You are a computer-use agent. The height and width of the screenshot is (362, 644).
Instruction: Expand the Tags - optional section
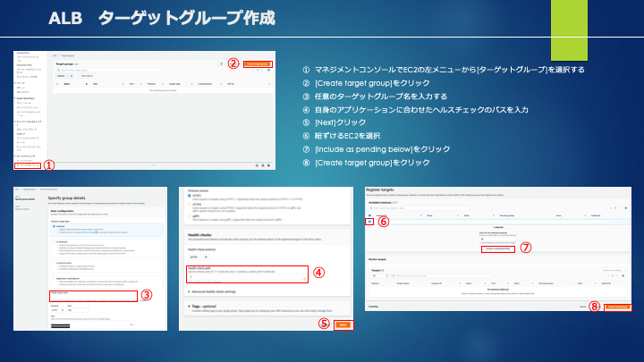202,307
